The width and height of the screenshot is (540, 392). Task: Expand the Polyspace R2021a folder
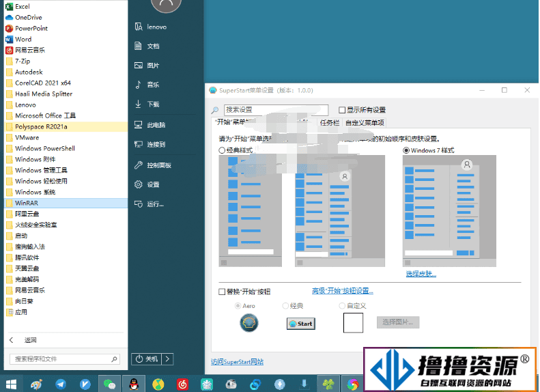coord(66,127)
